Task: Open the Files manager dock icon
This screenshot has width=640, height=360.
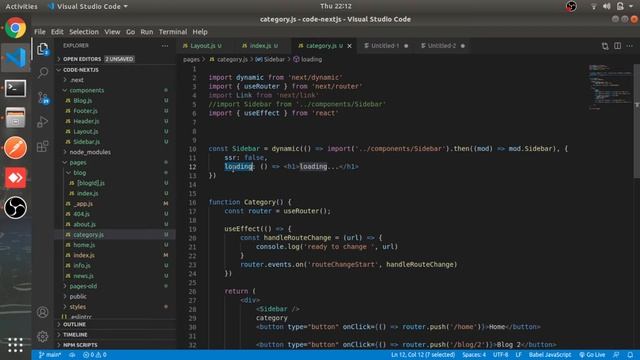Action: coord(16,118)
